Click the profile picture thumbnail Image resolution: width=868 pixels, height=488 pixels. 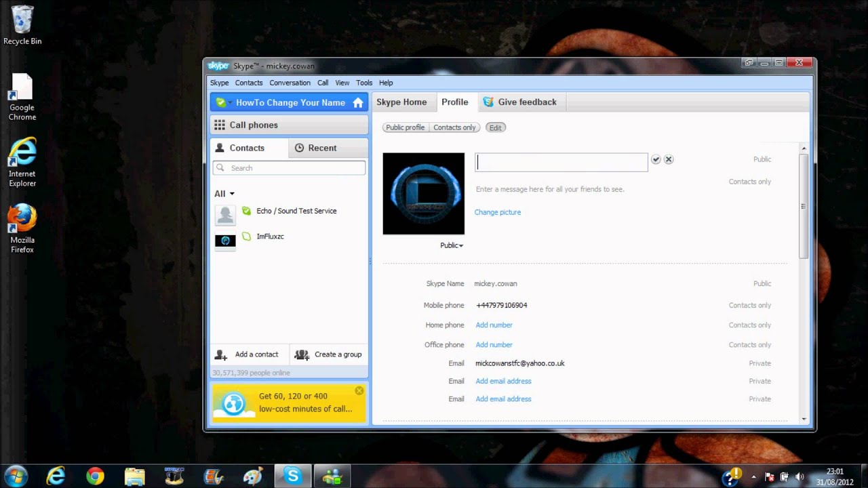[x=424, y=194]
